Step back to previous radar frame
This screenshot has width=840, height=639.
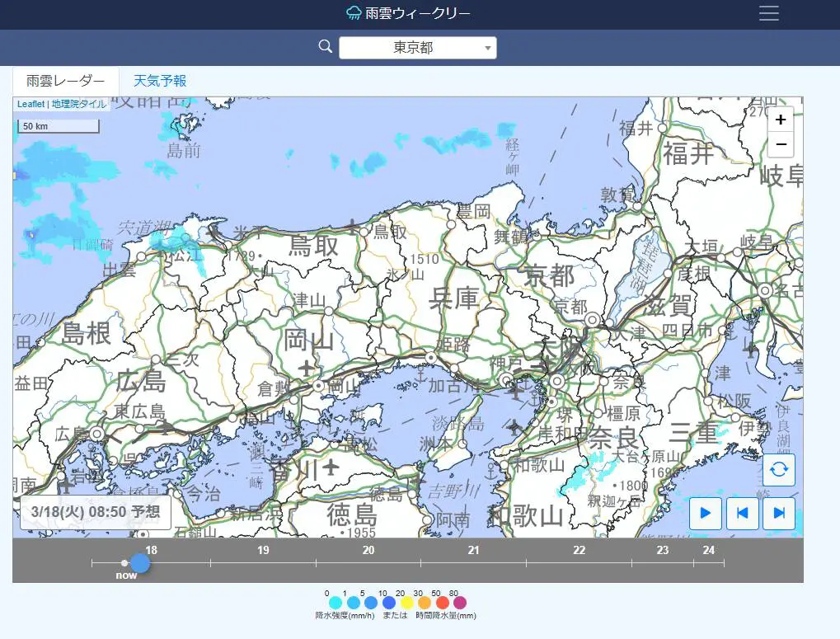[742, 513]
